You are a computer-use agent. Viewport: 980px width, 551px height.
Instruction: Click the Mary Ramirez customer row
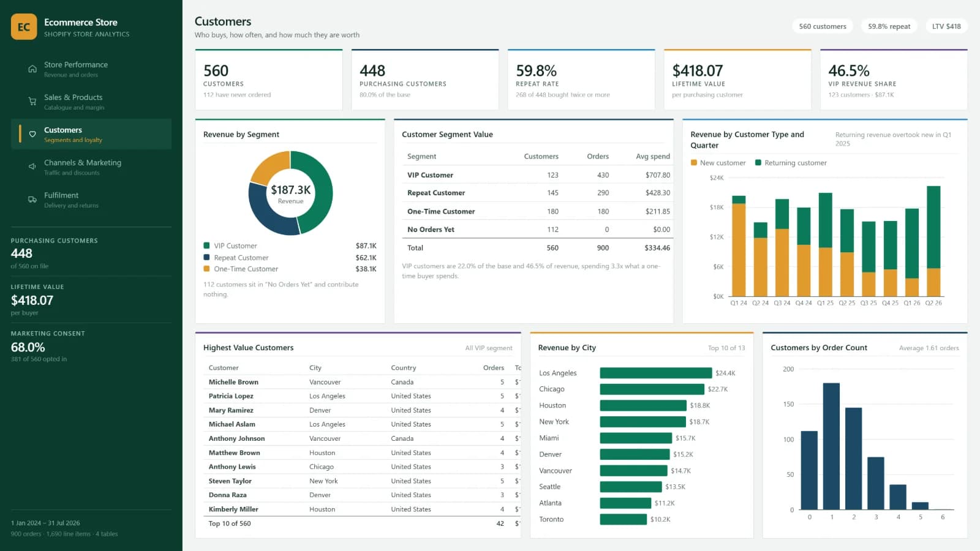click(x=361, y=410)
